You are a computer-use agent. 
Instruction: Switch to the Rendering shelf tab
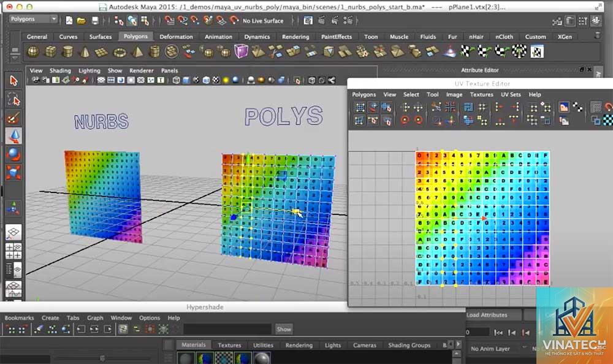pos(295,37)
